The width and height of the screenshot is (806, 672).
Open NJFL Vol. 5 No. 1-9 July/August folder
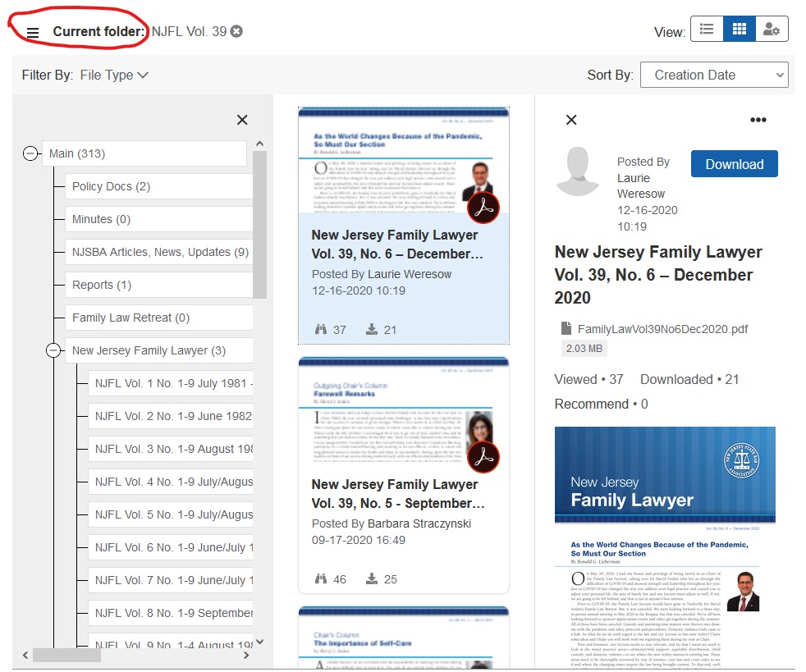click(171, 514)
